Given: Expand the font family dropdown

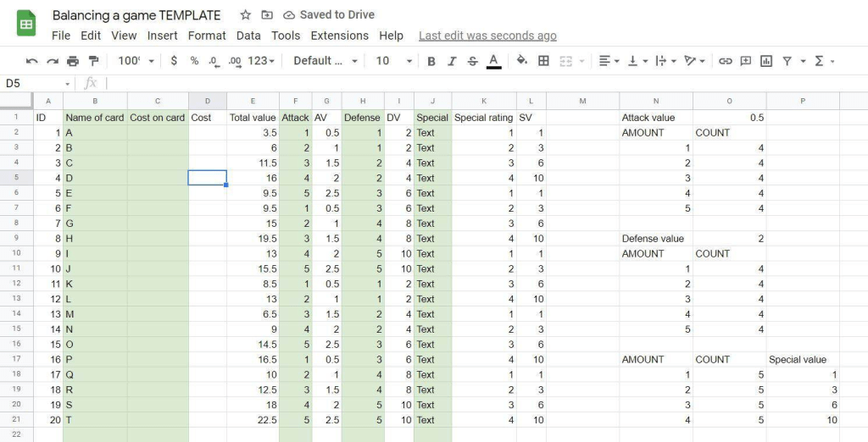Looking at the screenshot, I should click(x=325, y=61).
